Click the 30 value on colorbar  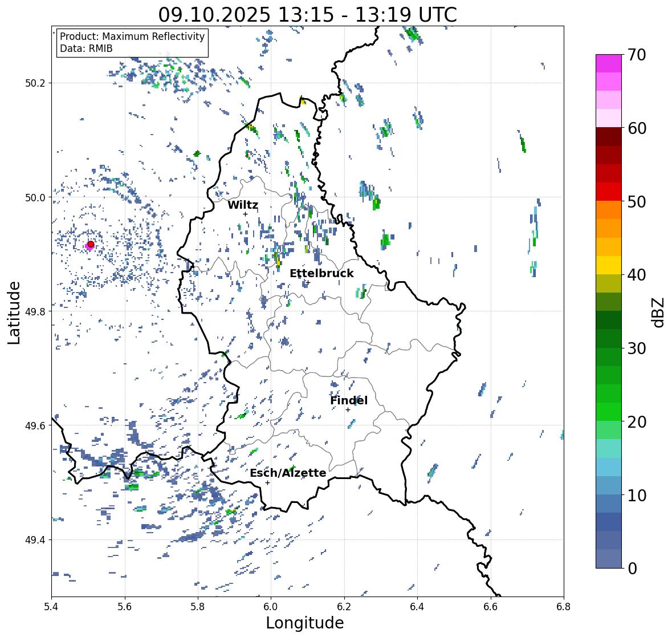coord(637,348)
